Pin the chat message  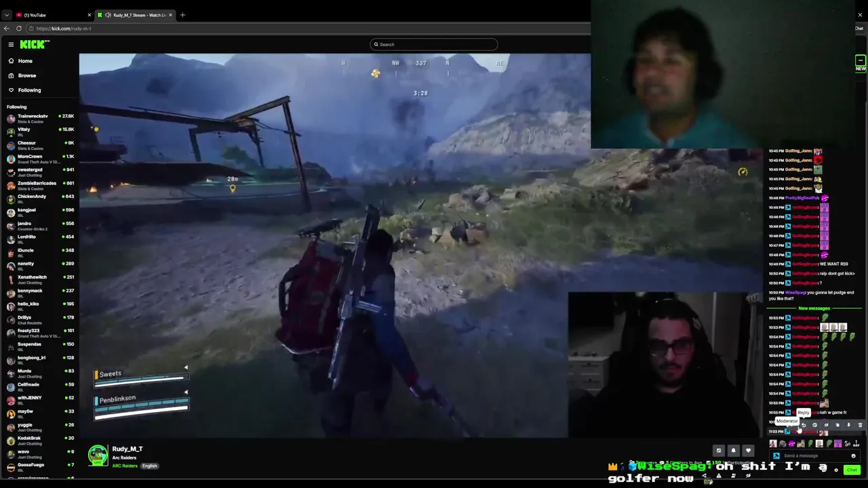(x=848, y=425)
